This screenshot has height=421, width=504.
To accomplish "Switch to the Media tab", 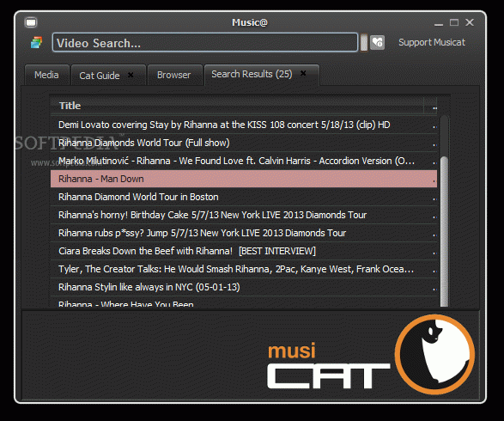I will (x=47, y=76).
